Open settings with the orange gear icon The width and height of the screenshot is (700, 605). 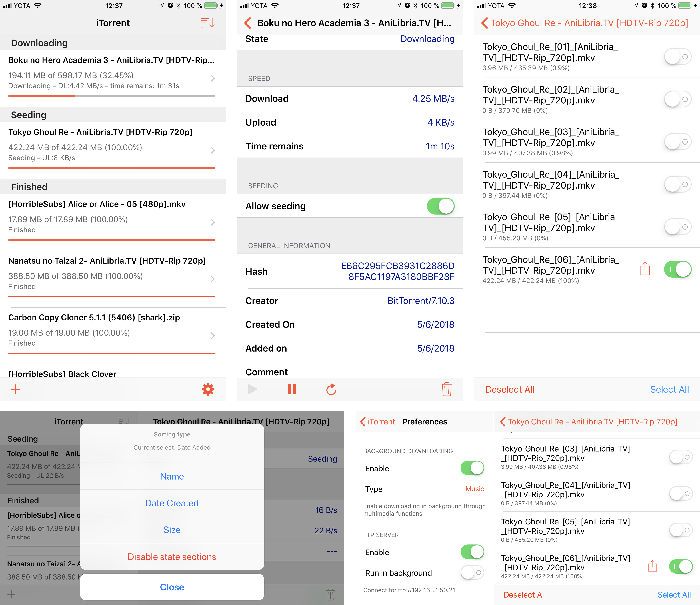[x=208, y=389]
